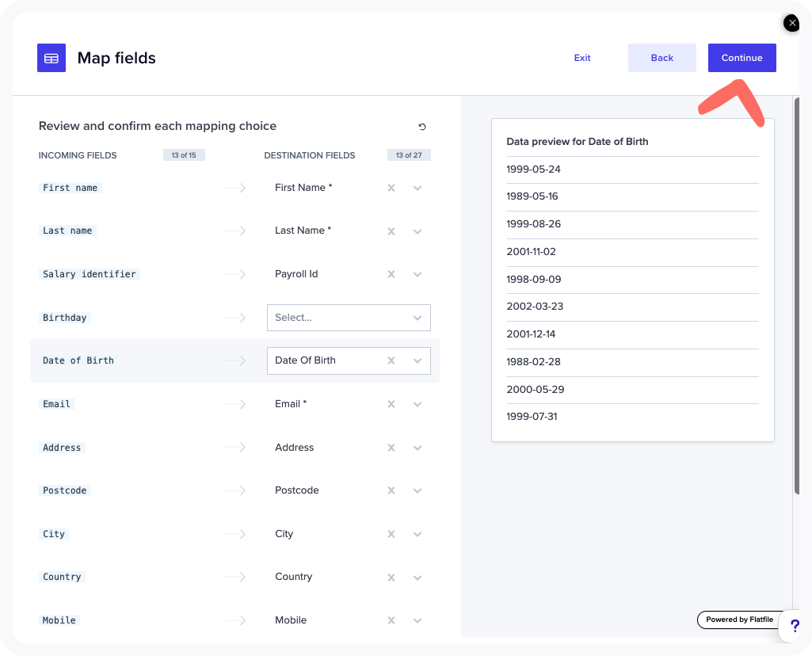Select the Date of Birth incoming field
812x656 pixels.
[78, 360]
